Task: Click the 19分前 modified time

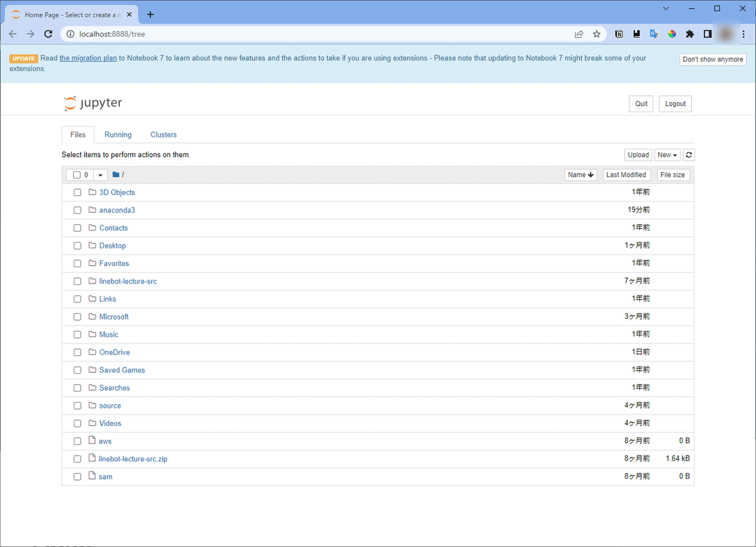Action: (639, 209)
